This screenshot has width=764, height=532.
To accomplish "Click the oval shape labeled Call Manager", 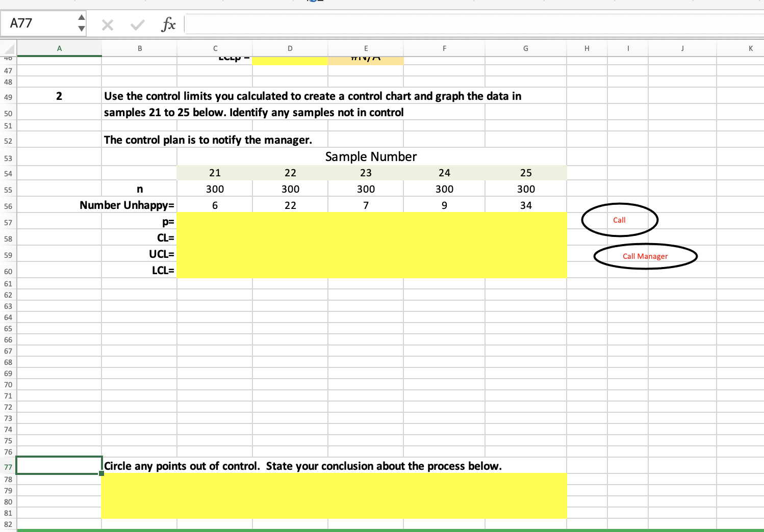I will click(x=645, y=256).
